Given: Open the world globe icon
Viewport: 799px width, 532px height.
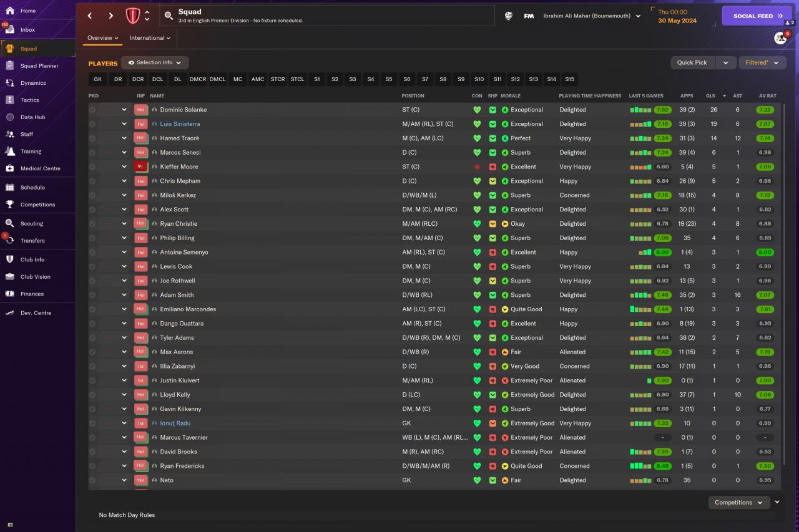Looking at the screenshot, I should pos(509,16).
